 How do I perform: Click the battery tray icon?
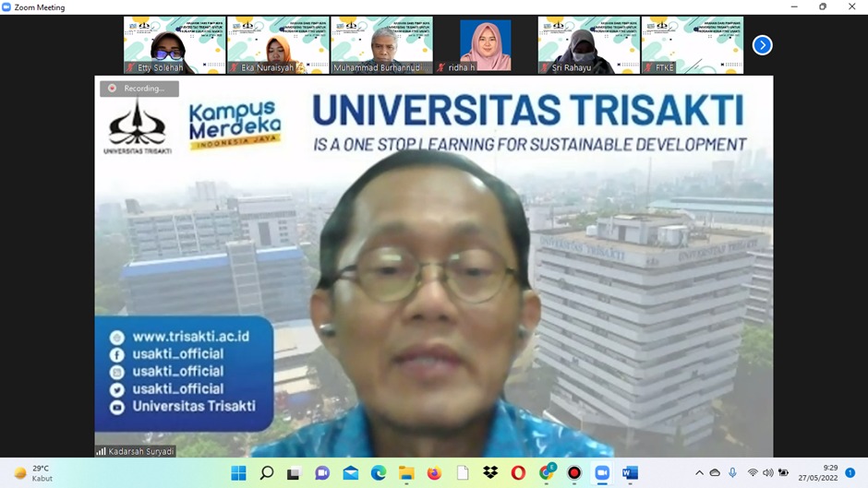coord(783,473)
